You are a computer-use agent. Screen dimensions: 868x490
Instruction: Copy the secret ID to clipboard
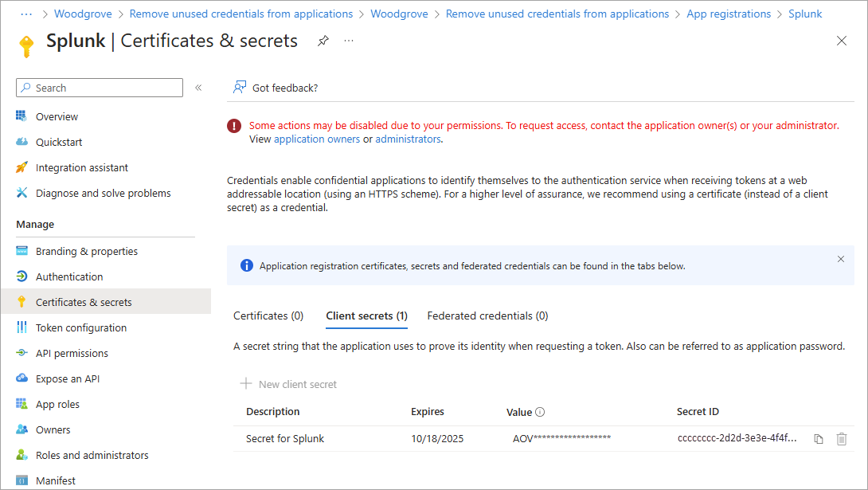click(819, 439)
